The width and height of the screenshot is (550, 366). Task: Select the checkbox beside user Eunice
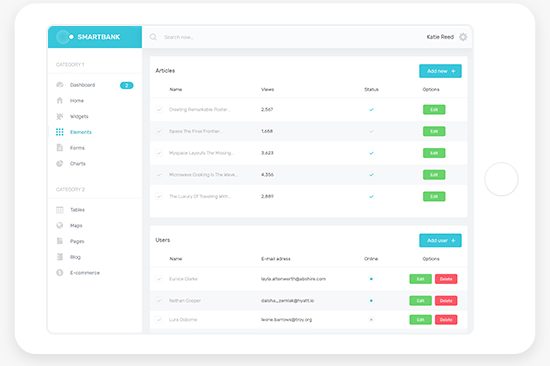(x=159, y=279)
